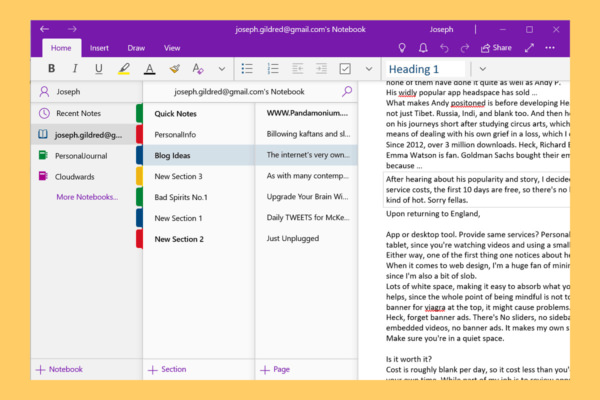Toggle bold formatting
The height and width of the screenshot is (400, 600).
50,69
